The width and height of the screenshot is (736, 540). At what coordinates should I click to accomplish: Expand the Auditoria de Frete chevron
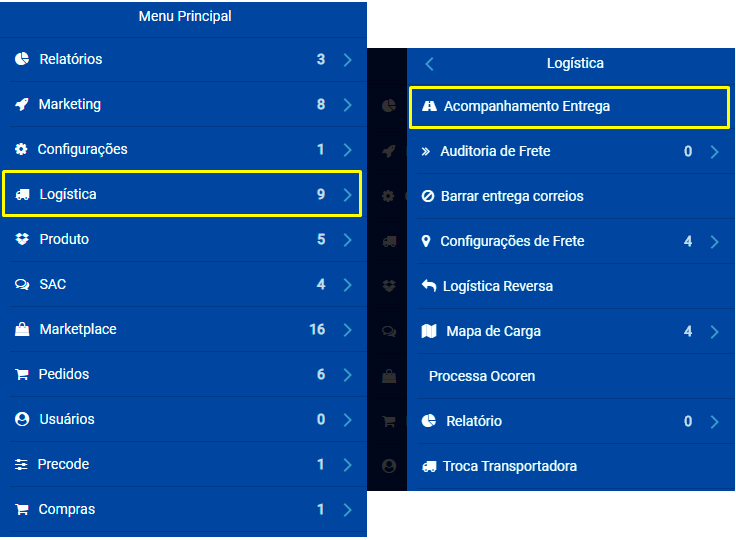pos(714,151)
